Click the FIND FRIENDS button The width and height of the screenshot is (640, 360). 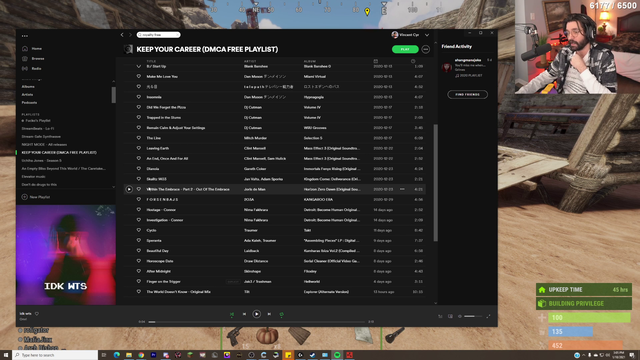467,95
